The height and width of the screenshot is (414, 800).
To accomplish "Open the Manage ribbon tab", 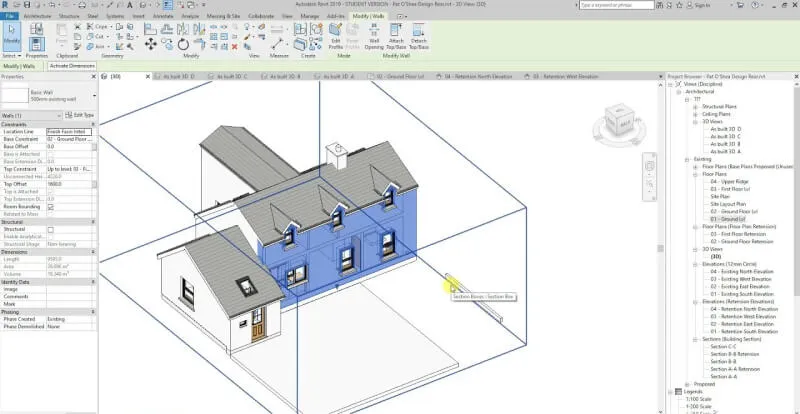I will point(309,16).
